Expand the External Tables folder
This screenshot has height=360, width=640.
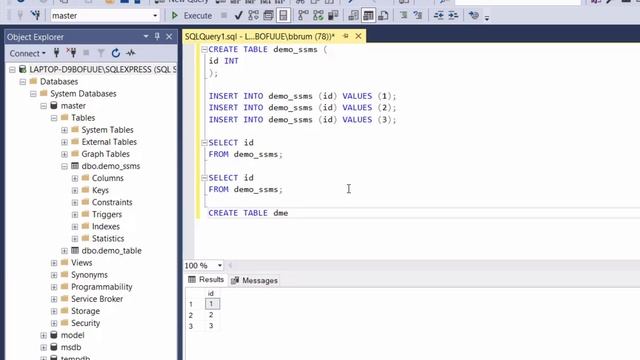[x=64, y=142]
